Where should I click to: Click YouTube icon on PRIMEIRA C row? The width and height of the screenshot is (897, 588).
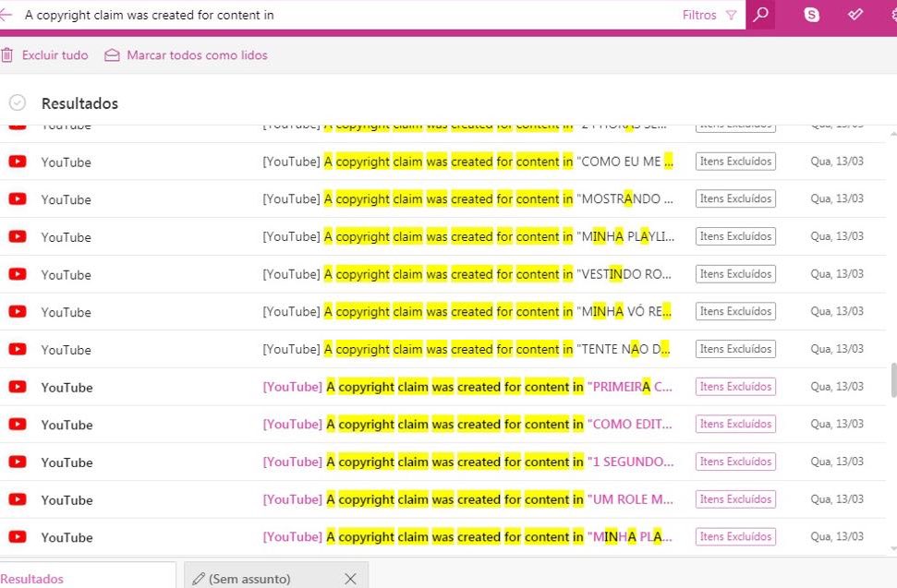[x=18, y=386]
